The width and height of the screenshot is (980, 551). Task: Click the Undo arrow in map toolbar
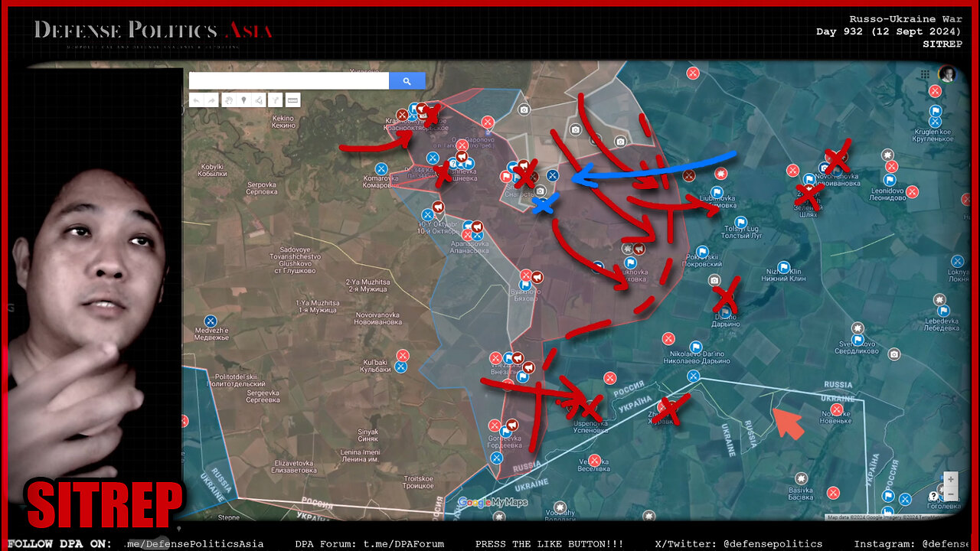(x=197, y=100)
